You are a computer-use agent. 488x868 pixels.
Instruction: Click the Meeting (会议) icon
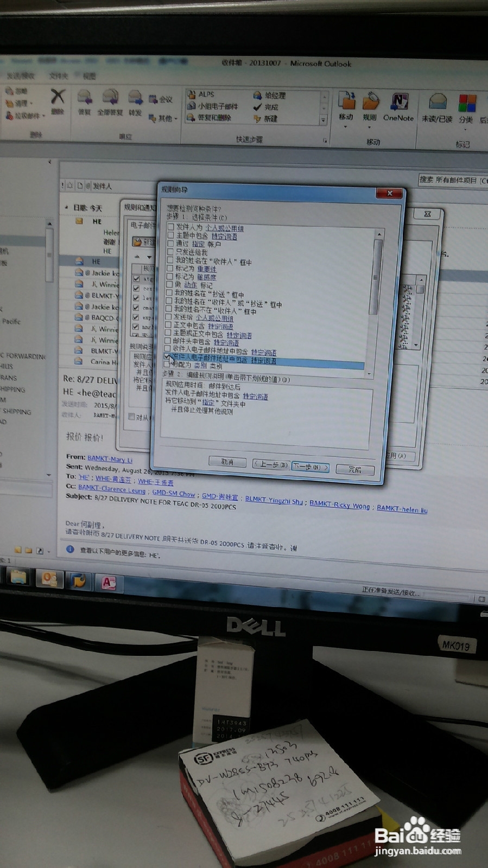[x=161, y=99]
